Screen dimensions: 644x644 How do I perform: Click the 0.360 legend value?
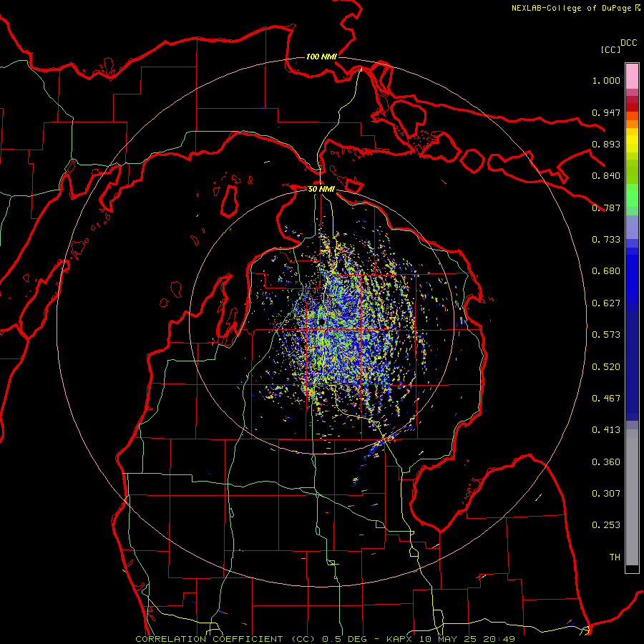[606, 462]
